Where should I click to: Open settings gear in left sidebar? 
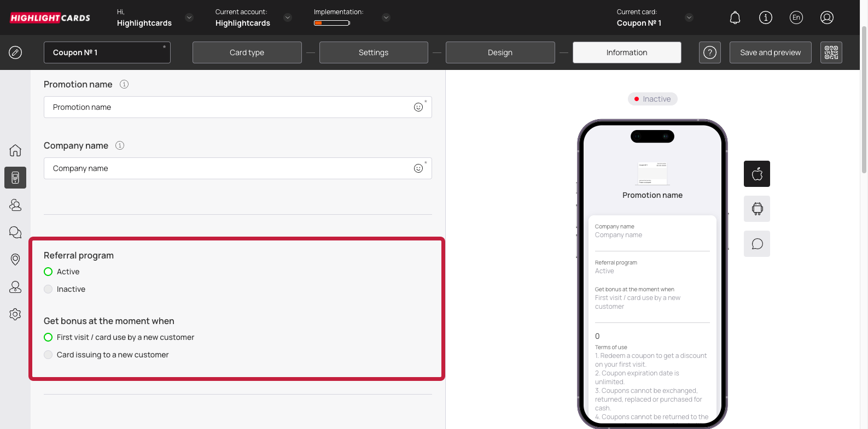[15, 314]
